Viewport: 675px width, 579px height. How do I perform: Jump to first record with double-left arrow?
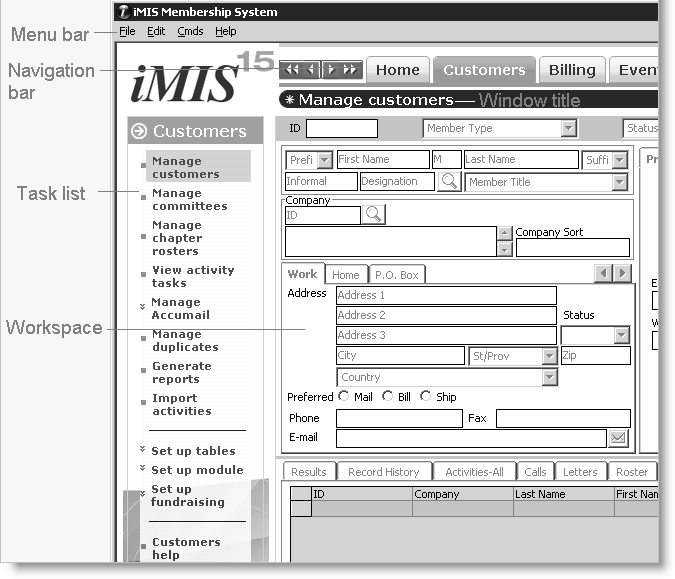292,70
